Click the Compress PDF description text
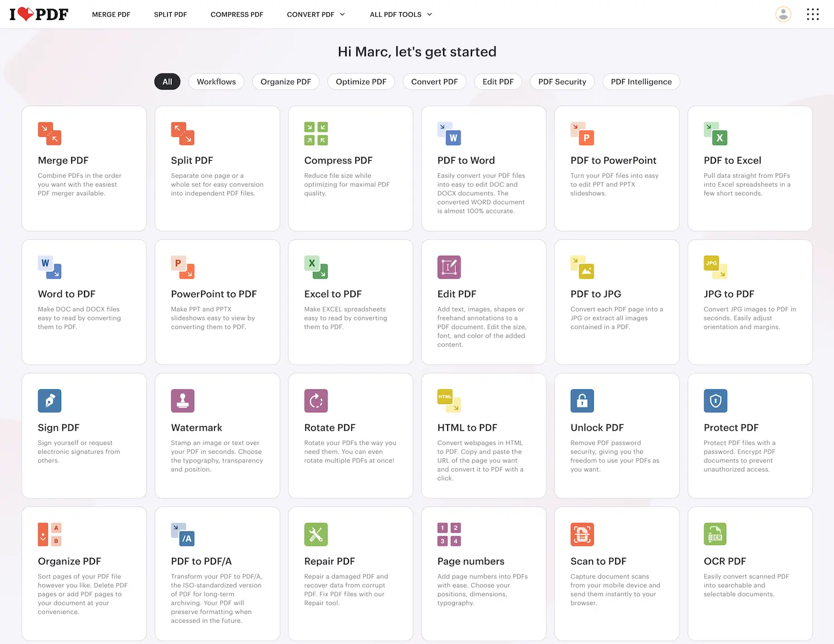 pyautogui.click(x=347, y=184)
